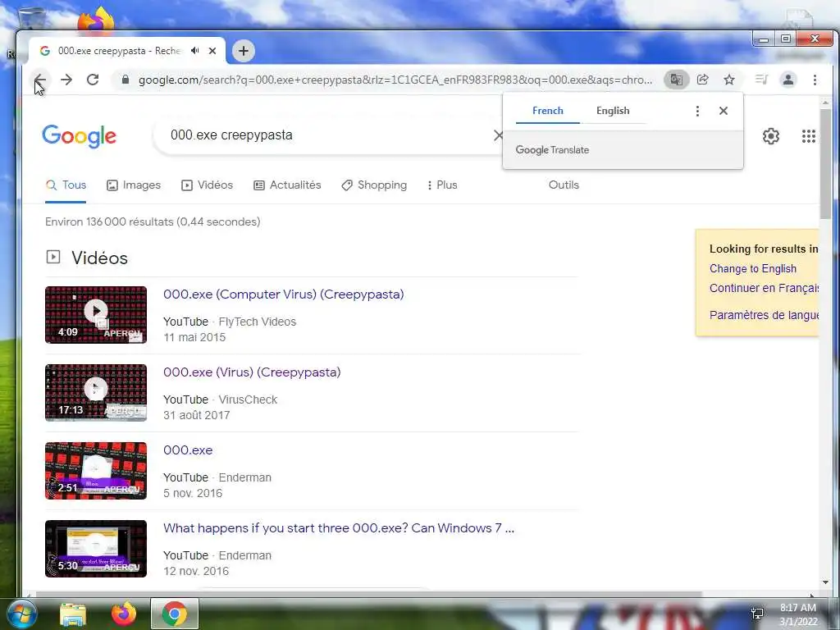Click the vertical scrollbar up arrow
The image size is (840, 630).
click(825, 103)
